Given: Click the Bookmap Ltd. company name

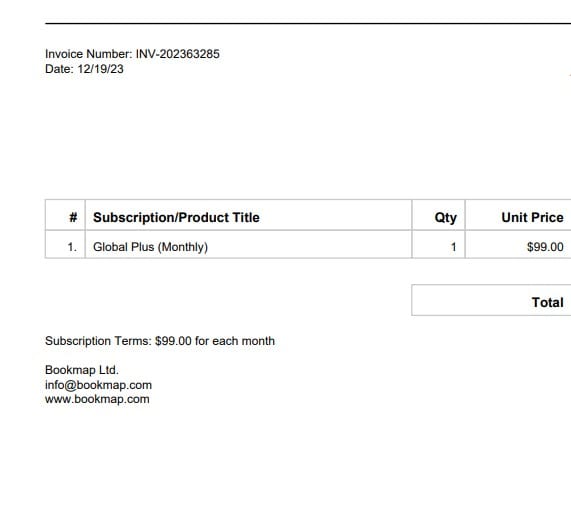Looking at the screenshot, I should click(82, 370).
